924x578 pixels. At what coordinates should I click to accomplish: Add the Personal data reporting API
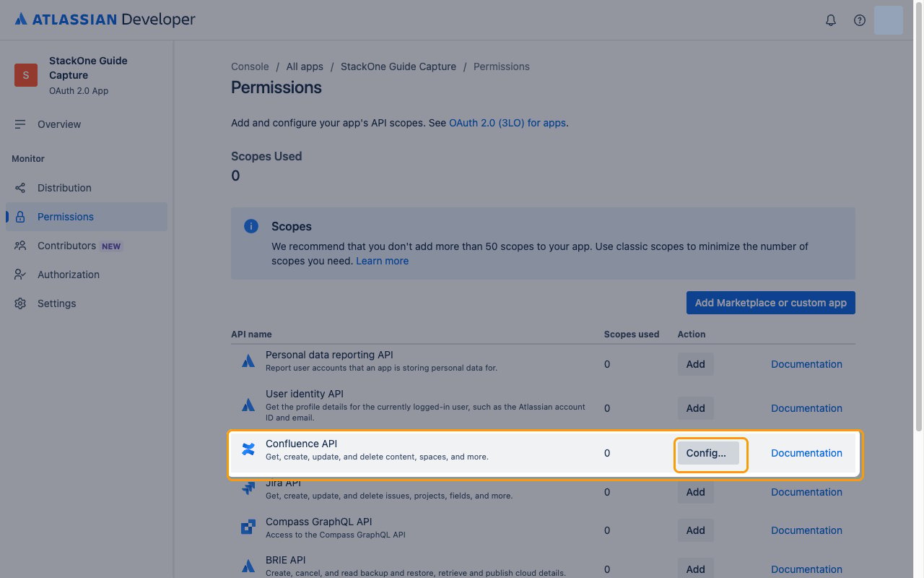[695, 364]
